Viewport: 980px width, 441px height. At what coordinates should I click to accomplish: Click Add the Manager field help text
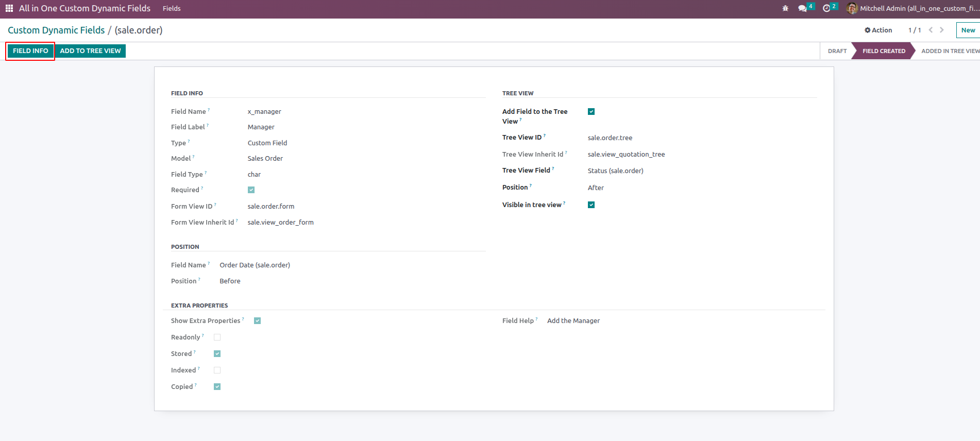(x=573, y=320)
